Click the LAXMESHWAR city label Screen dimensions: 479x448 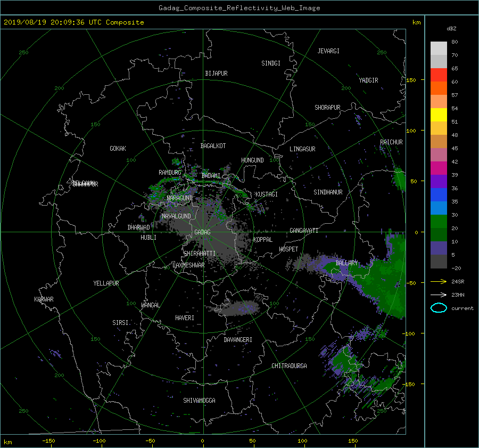click(188, 265)
